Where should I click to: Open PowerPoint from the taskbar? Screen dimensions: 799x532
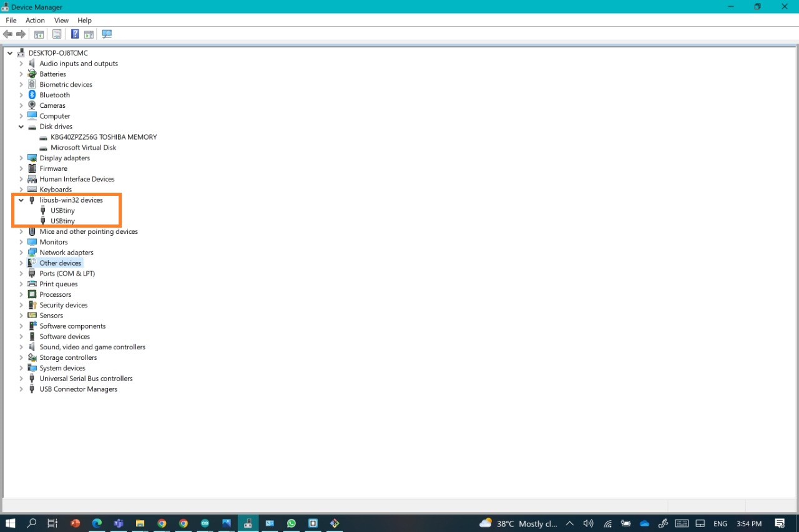coord(76,523)
